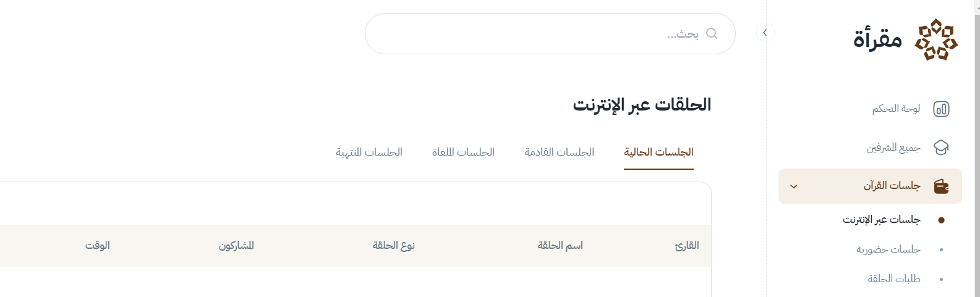
Task: Click the الوقت column header
Action: pos(98,245)
